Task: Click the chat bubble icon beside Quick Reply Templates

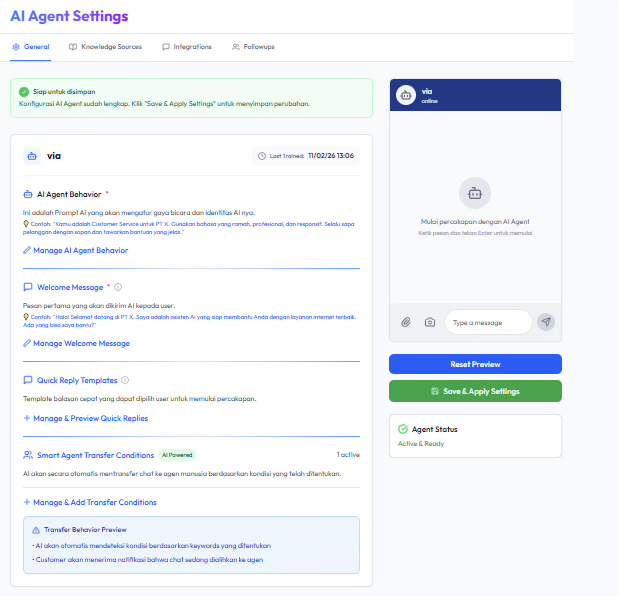Action: (x=28, y=380)
